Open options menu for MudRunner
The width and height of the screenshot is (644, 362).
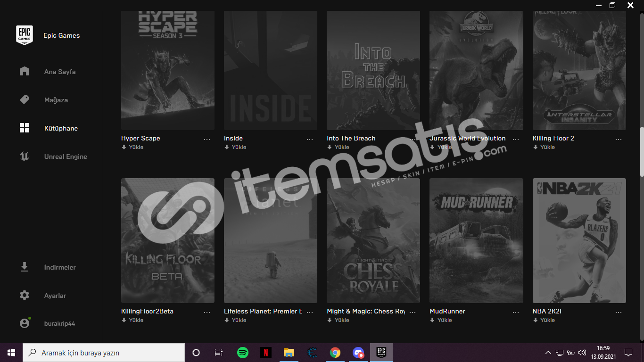pos(516,312)
